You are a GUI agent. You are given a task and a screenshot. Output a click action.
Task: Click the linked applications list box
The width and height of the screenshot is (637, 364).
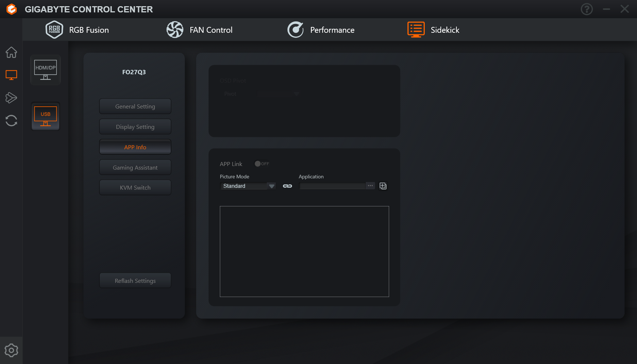click(304, 252)
